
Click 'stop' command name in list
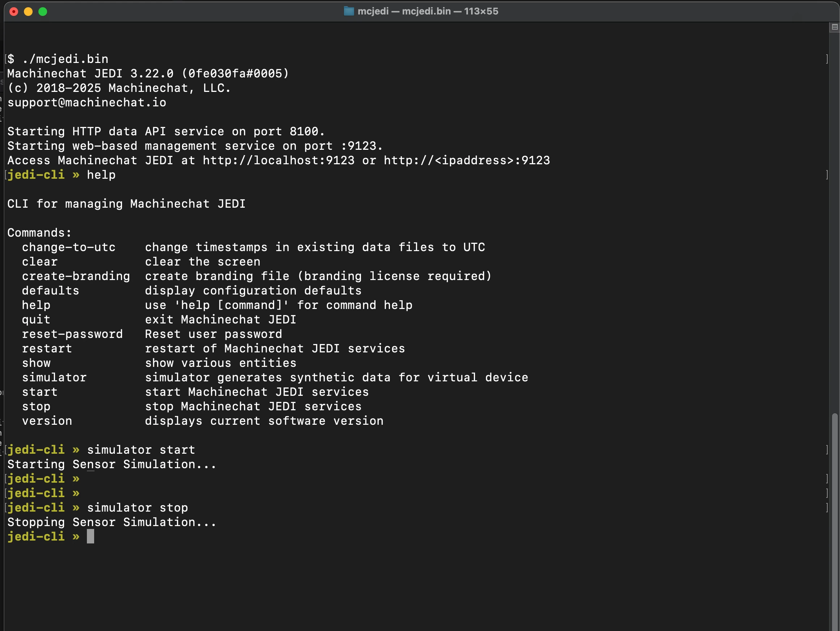click(36, 406)
